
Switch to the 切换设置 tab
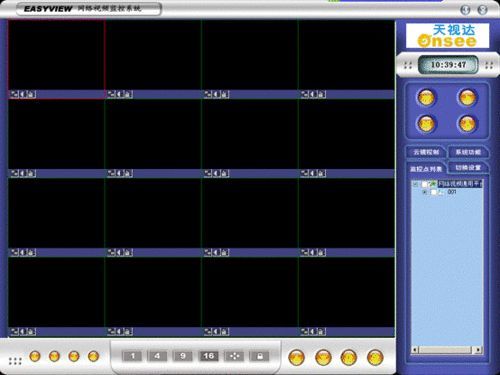(x=468, y=168)
